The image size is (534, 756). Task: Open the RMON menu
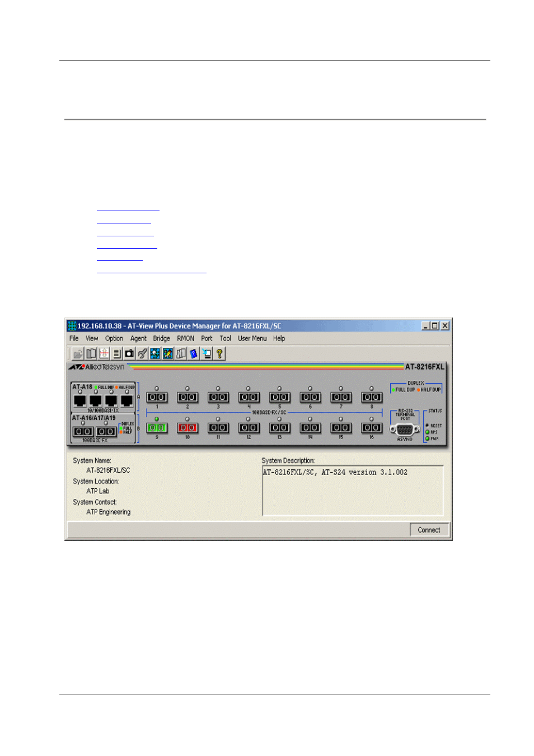pos(185,339)
